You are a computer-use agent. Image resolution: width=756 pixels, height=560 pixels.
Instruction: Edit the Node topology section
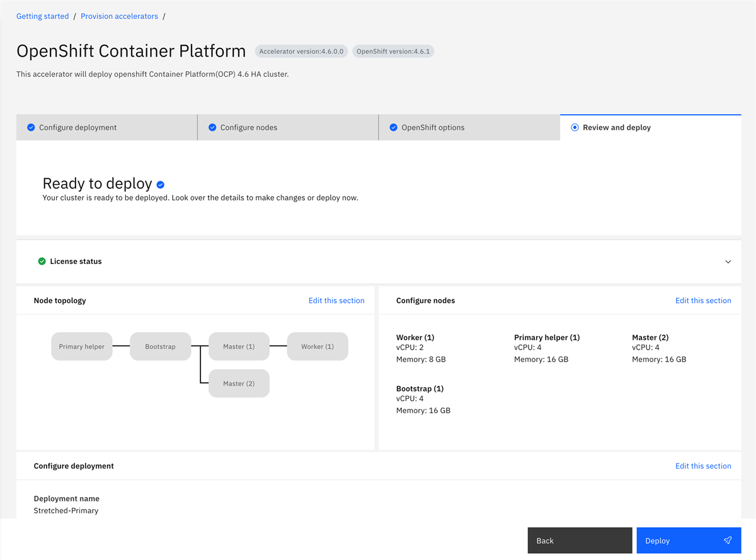click(x=336, y=300)
